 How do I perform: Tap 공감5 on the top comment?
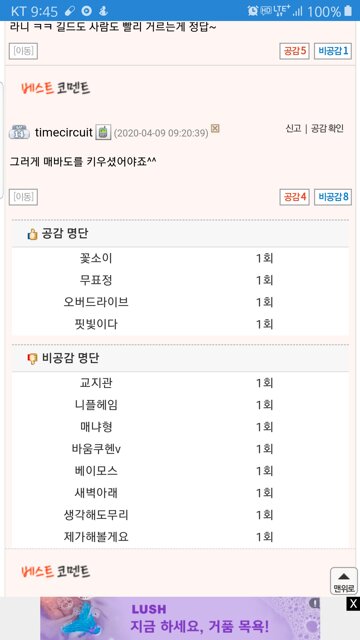(x=294, y=51)
